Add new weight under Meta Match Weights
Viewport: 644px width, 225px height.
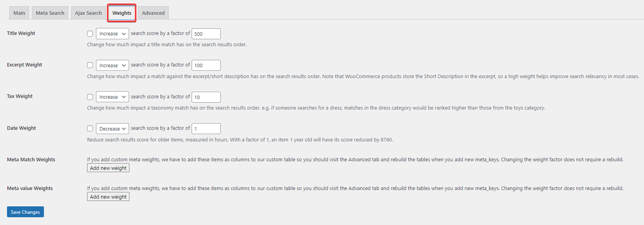pyautogui.click(x=108, y=168)
